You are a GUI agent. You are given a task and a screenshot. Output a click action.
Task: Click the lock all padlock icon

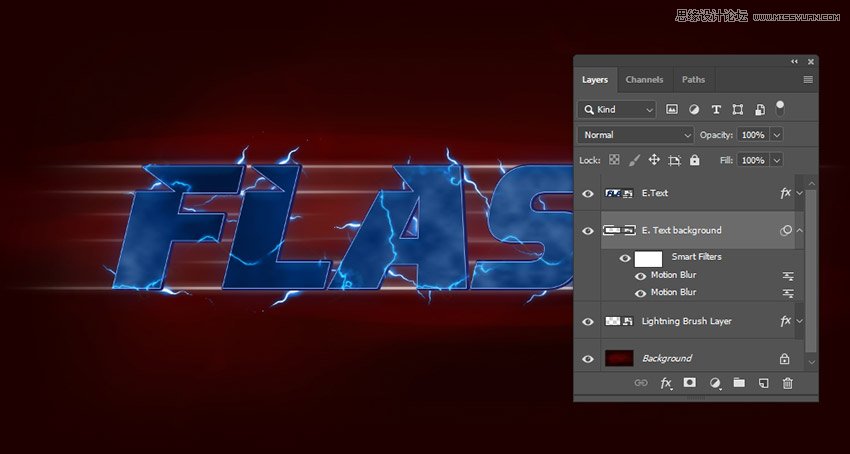tap(695, 160)
